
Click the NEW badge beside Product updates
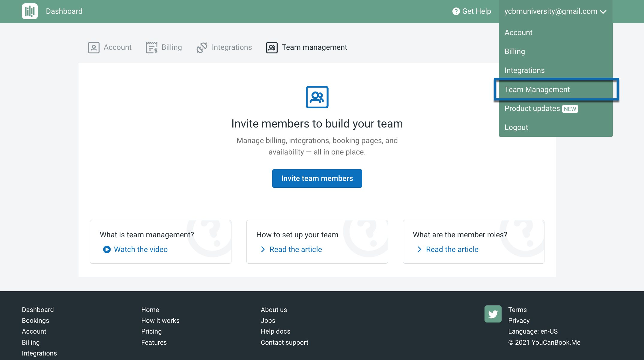pyautogui.click(x=570, y=109)
